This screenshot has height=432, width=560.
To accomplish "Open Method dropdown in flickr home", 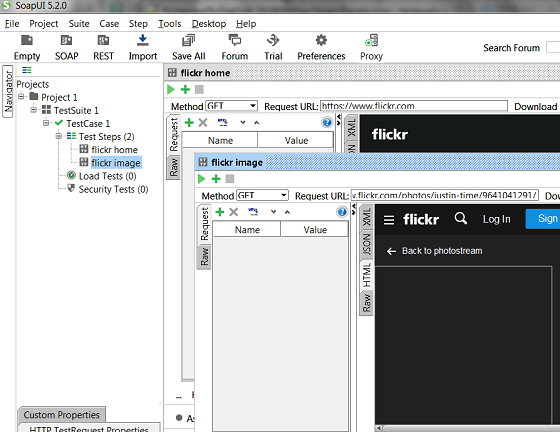I will [232, 106].
